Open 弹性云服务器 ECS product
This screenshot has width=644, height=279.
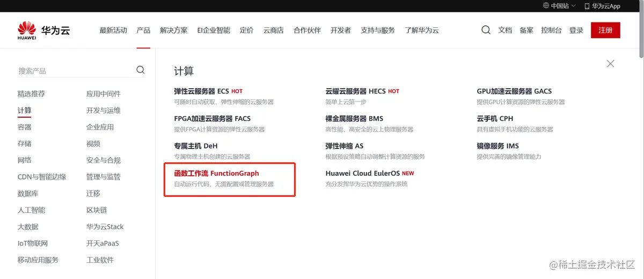click(202, 91)
